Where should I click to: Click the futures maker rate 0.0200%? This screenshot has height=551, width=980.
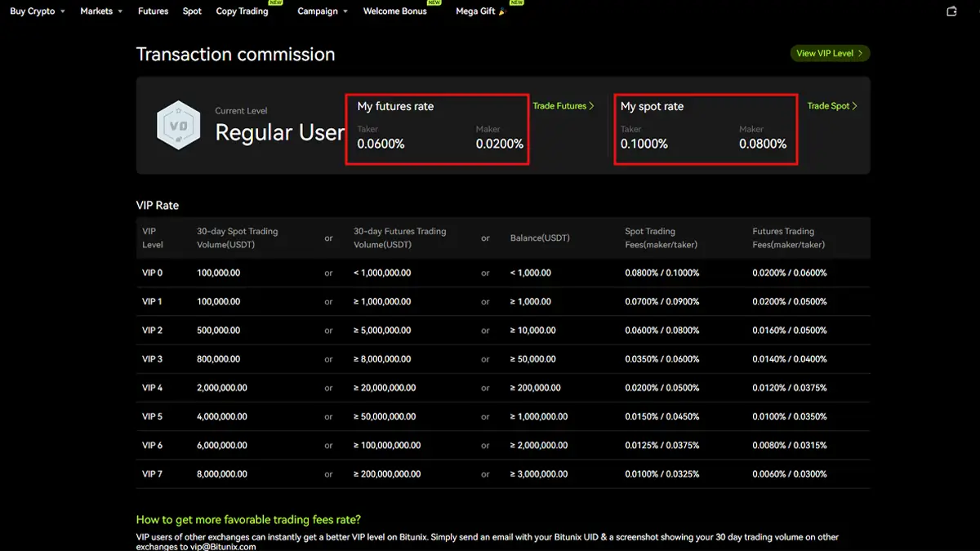point(500,144)
